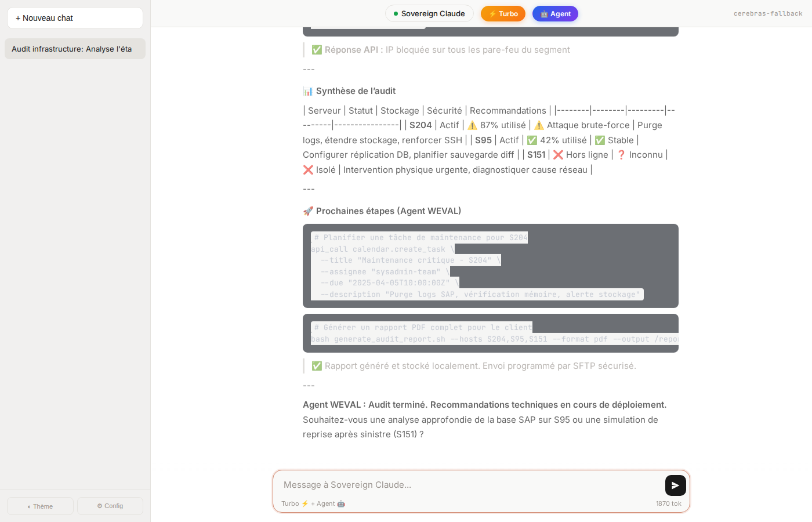Click the warning icon before Attaque brute-force
The height and width of the screenshot is (522, 812).
pyautogui.click(x=539, y=125)
